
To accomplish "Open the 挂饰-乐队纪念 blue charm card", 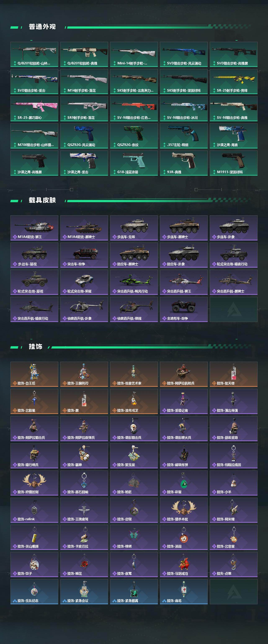I will pos(34,592).
